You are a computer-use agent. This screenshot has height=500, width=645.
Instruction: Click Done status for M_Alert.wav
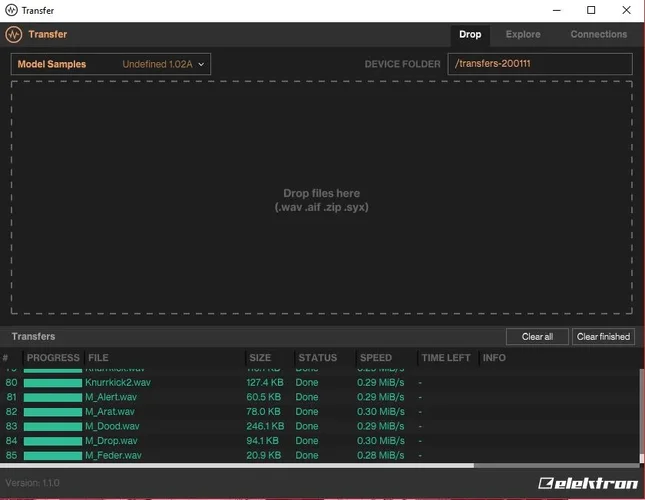[x=307, y=397]
